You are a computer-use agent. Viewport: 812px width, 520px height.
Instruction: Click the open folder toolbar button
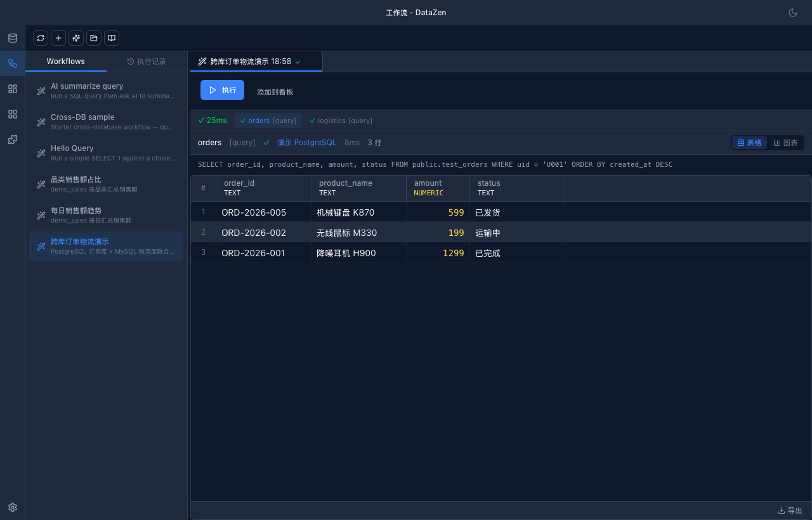pyautogui.click(x=94, y=38)
